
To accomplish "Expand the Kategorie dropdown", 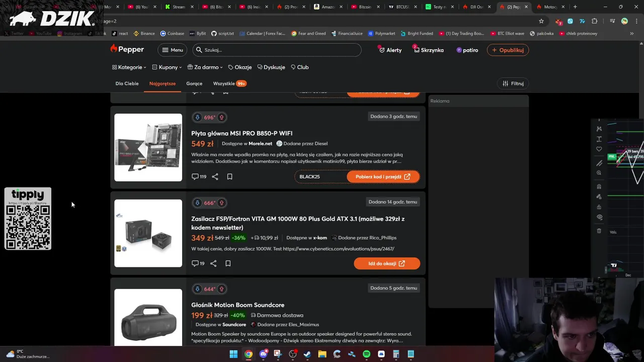I will click(x=129, y=67).
